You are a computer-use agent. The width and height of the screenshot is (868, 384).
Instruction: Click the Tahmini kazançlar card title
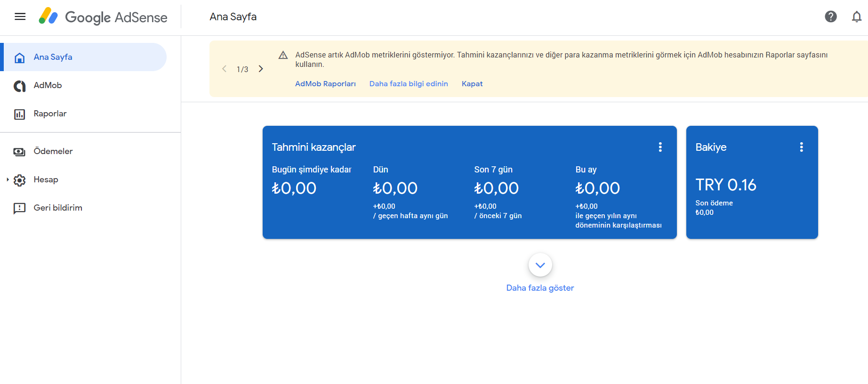(x=314, y=147)
